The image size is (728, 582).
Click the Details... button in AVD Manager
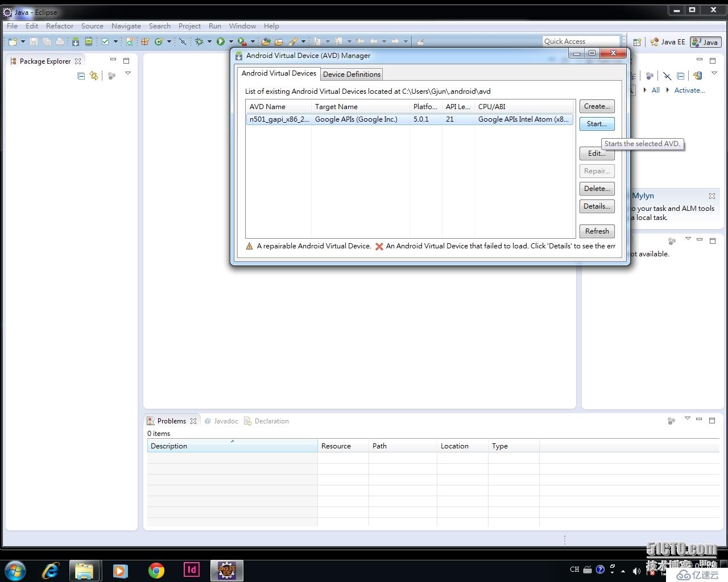tap(597, 206)
